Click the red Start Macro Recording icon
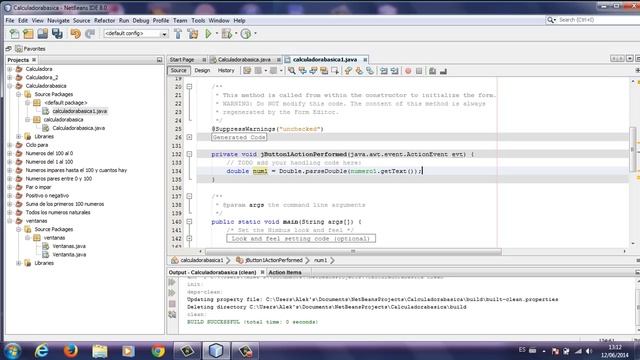The height and width of the screenshot is (360, 640). click(408, 71)
